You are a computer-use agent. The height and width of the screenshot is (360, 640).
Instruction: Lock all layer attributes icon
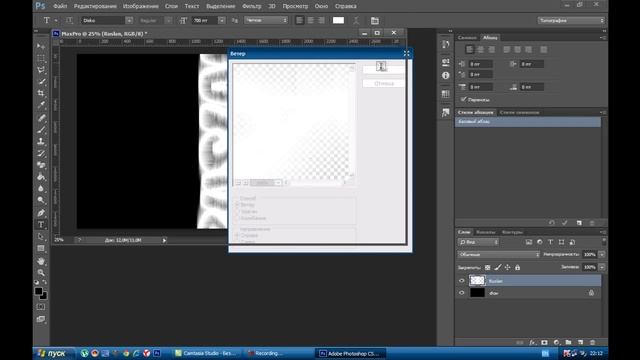click(518, 267)
